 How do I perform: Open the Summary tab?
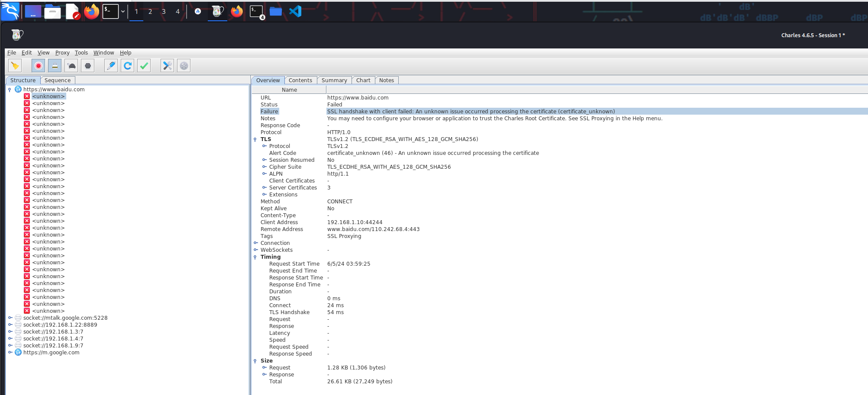tap(334, 80)
